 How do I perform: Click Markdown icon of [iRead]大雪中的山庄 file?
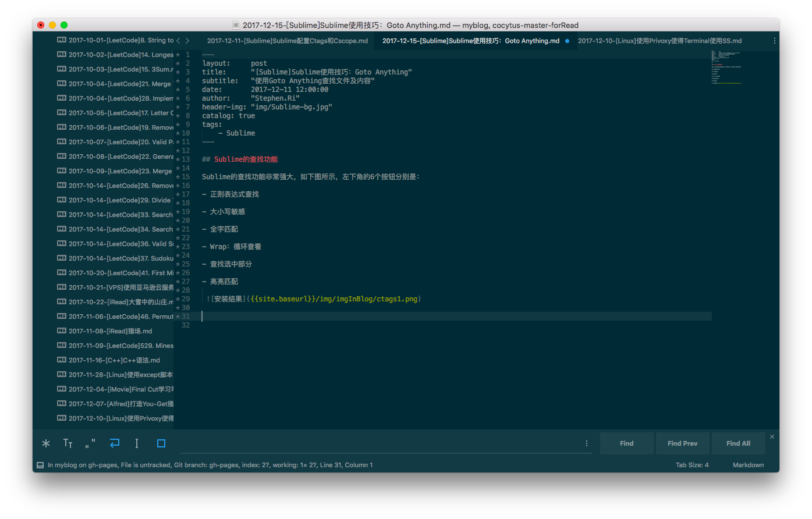[61, 302]
